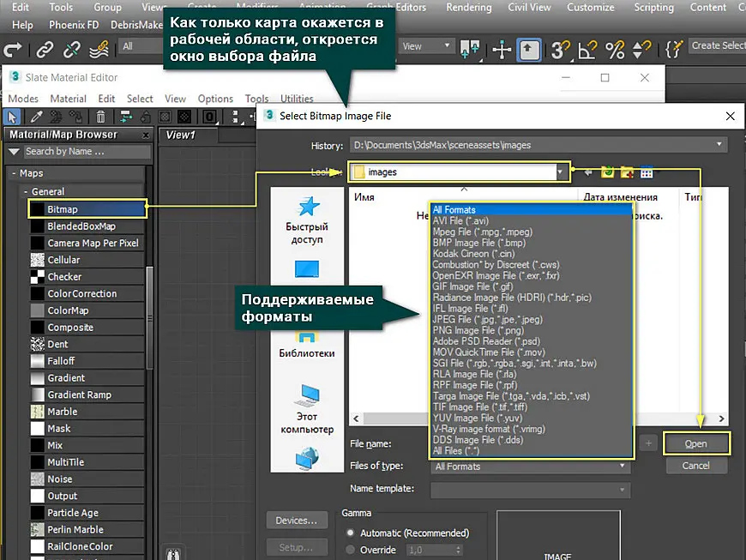Click the Material ID Channel icon
The width and height of the screenshot is (746, 560).
[x=209, y=116]
